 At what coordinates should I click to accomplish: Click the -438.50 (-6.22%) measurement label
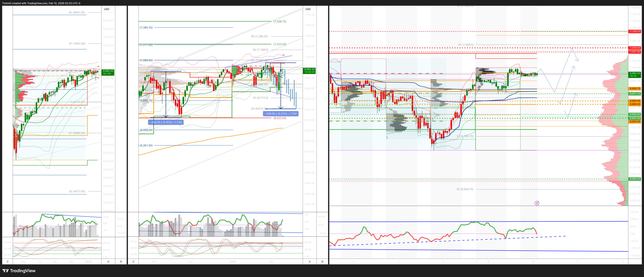pos(281,114)
